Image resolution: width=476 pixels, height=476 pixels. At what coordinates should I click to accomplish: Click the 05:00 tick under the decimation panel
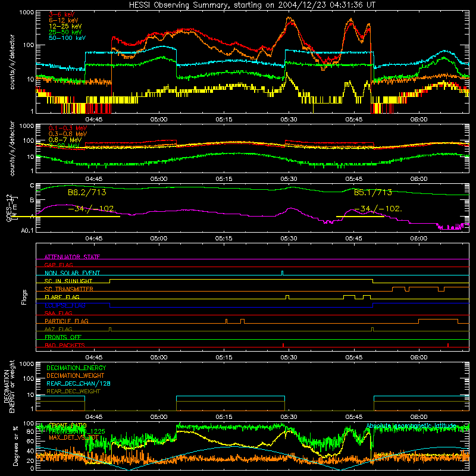point(159,417)
